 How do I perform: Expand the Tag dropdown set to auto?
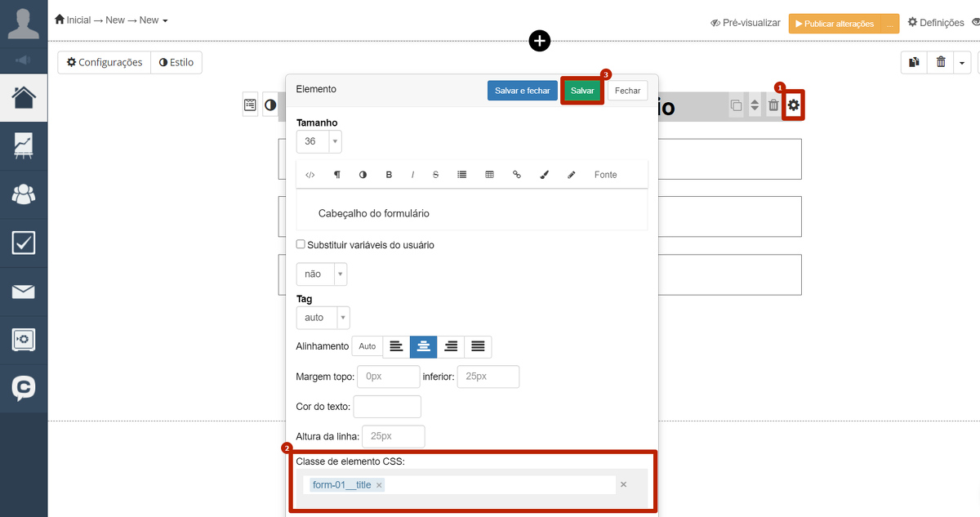pyautogui.click(x=323, y=317)
